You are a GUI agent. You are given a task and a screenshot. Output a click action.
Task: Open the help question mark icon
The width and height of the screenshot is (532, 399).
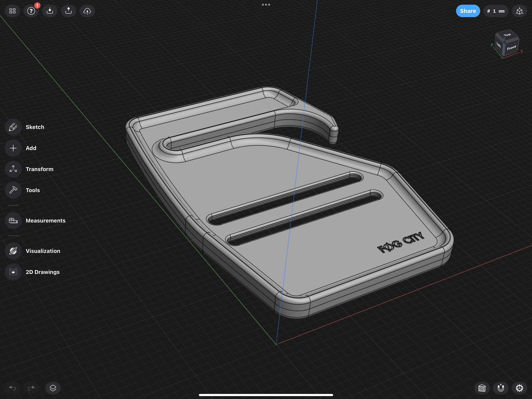(31, 11)
